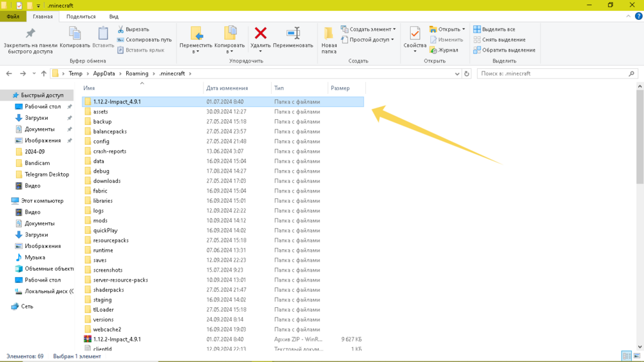
Task: Click the search magnifier icon
Action: (631, 73)
